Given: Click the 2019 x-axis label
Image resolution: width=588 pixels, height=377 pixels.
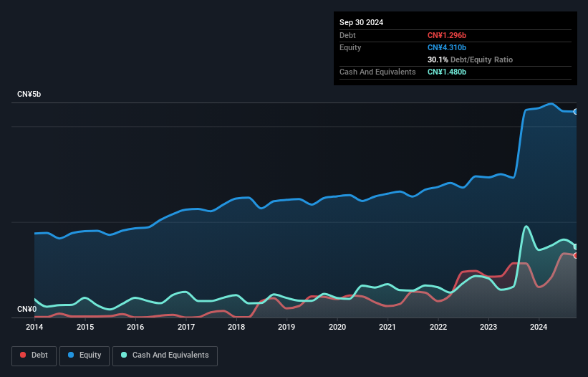Looking at the screenshot, I should click(286, 327).
